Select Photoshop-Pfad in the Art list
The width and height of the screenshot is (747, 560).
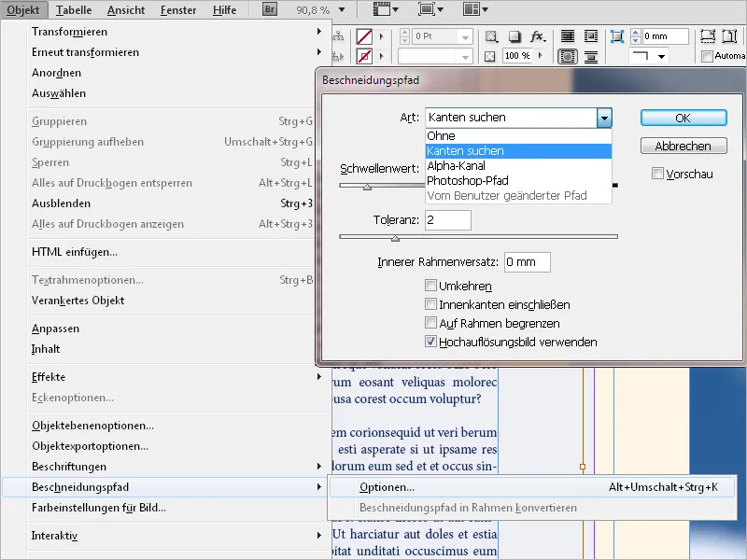[x=518, y=181]
